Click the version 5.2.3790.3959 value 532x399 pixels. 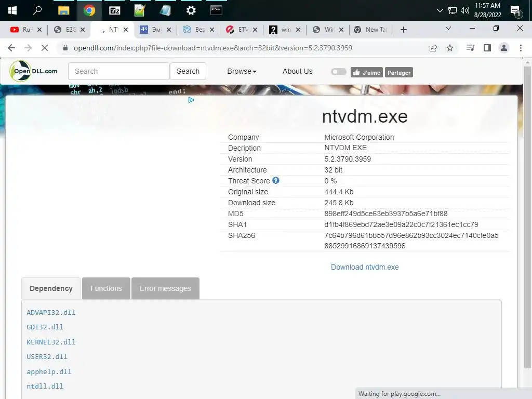click(x=348, y=159)
